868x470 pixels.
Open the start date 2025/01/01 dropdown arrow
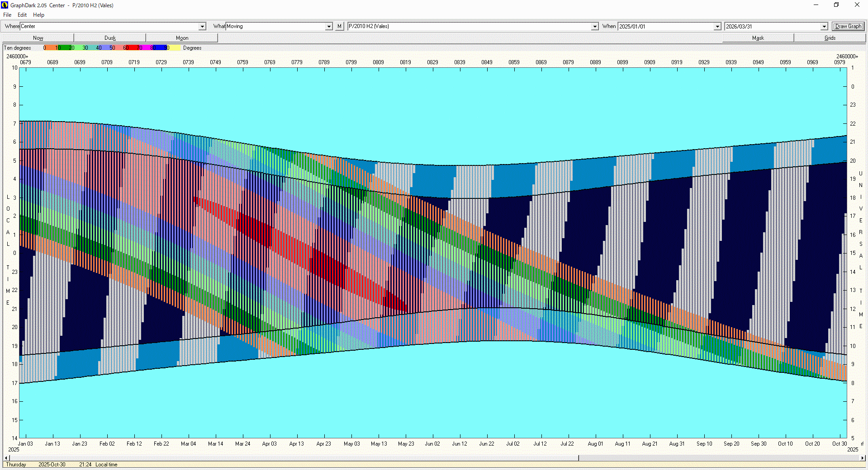coord(717,27)
